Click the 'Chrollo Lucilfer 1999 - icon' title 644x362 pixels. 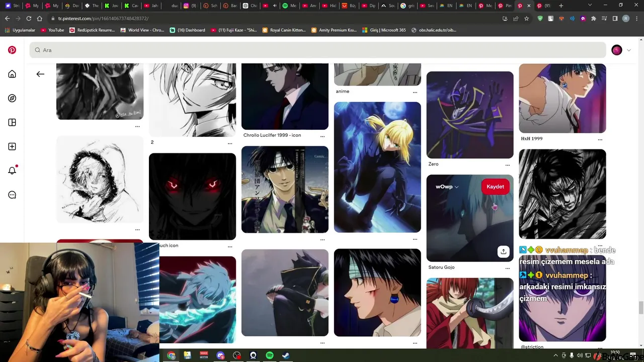click(272, 135)
